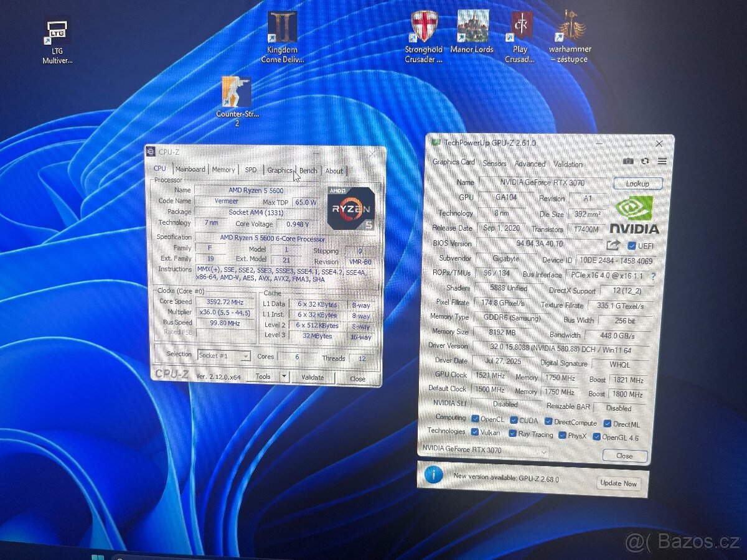Open the SPD tab in CPU-Z
This screenshot has height=560, width=747.
tap(250, 170)
